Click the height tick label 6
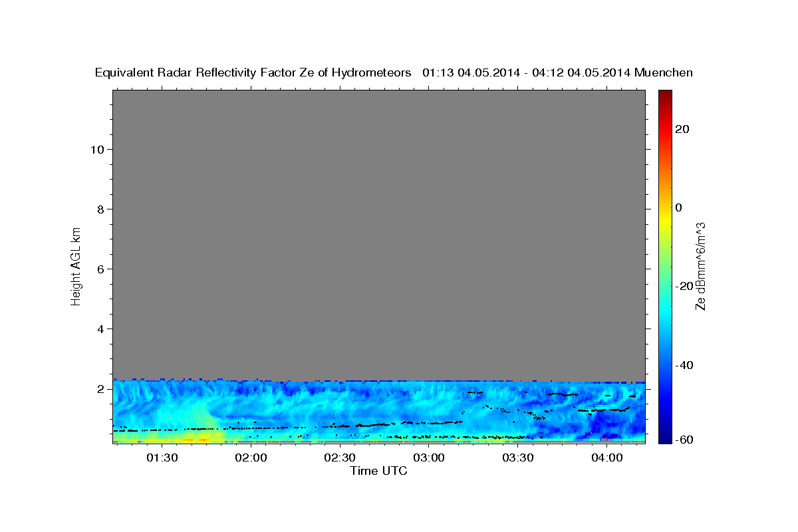This screenshot has height=532, width=798. click(x=99, y=269)
